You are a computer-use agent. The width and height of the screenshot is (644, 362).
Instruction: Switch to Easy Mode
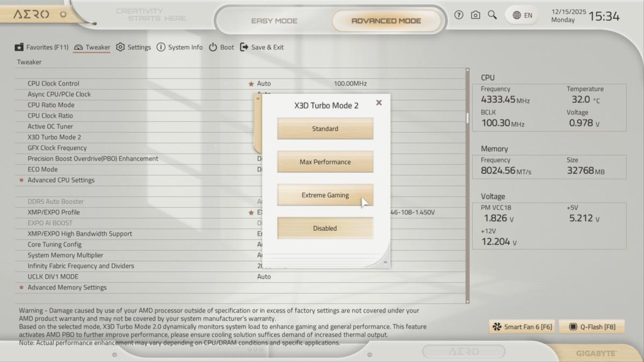[x=274, y=21]
